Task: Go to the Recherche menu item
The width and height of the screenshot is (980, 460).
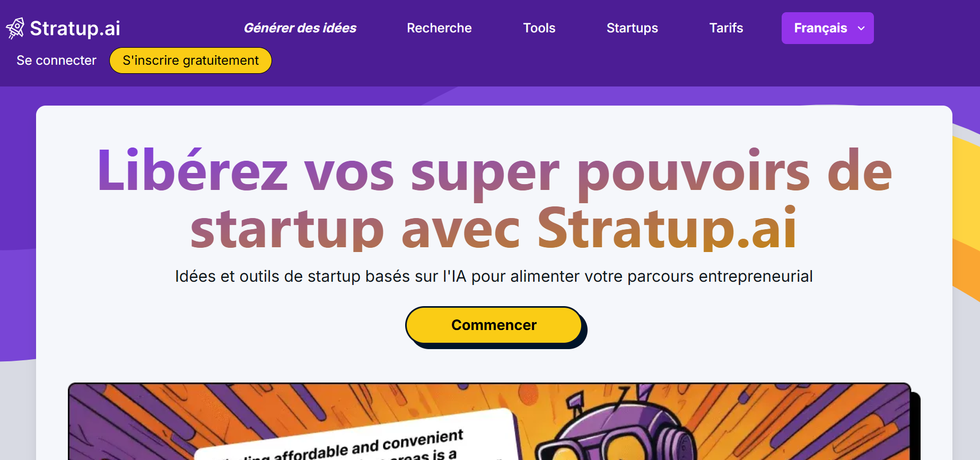Action: tap(439, 28)
